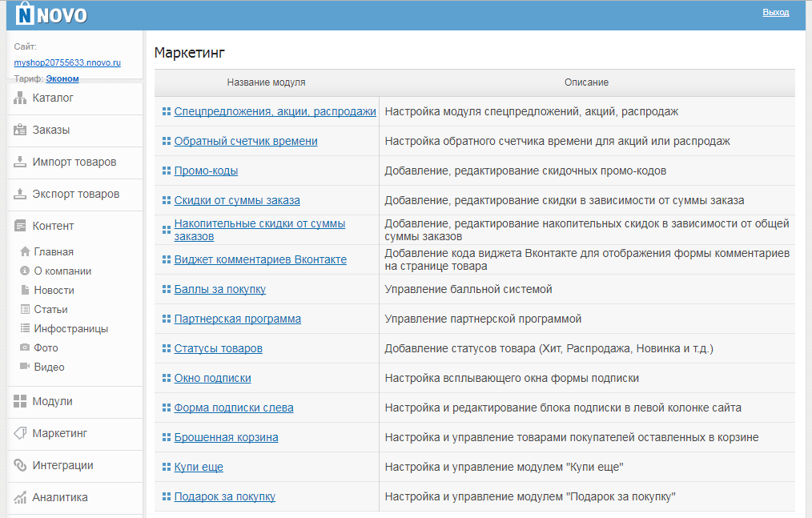Click the Выход logout link

(x=778, y=12)
